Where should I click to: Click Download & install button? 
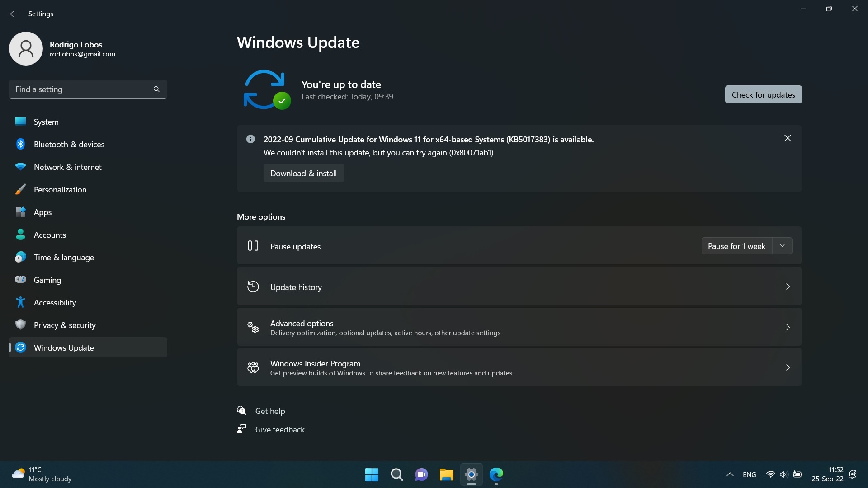click(x=303, y=173)
